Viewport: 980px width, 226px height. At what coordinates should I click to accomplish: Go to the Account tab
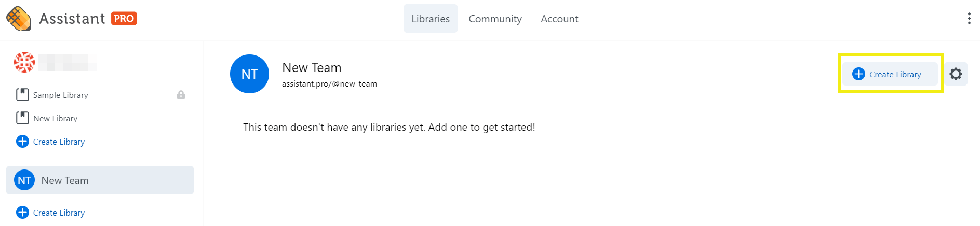[x=559, y=19]
